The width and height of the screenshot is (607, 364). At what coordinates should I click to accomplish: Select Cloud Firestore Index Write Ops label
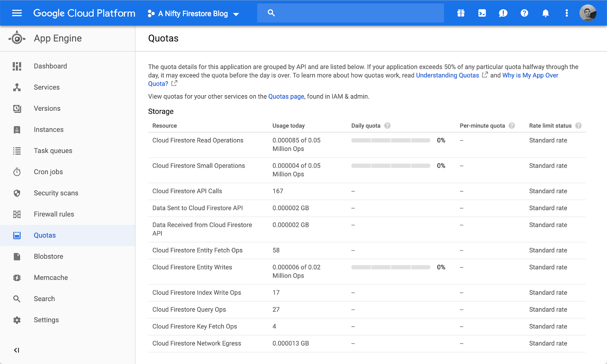click(197, 293)
